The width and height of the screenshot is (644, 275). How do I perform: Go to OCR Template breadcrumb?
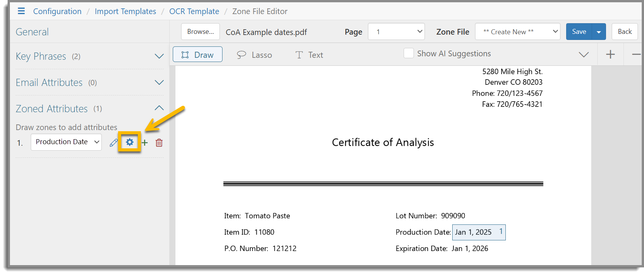[194, 11]
